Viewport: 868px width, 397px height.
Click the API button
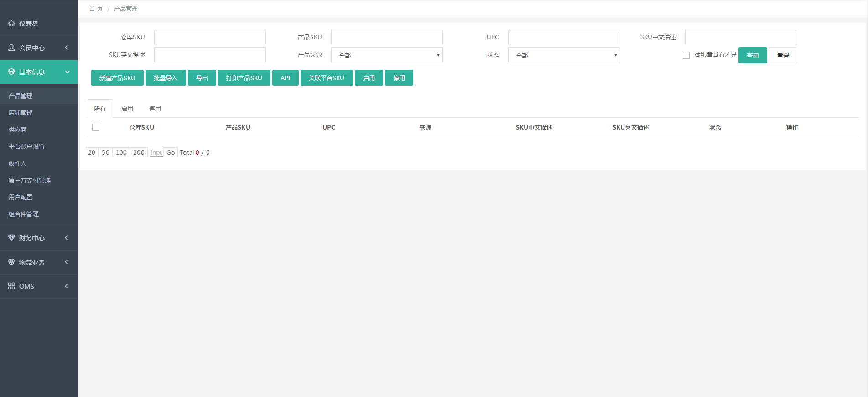286,78
